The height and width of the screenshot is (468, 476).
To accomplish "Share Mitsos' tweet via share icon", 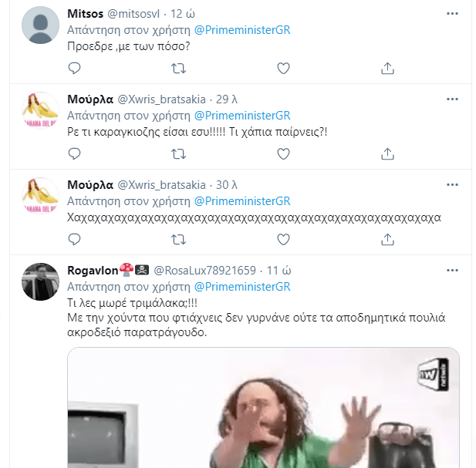I will (387, 69).
